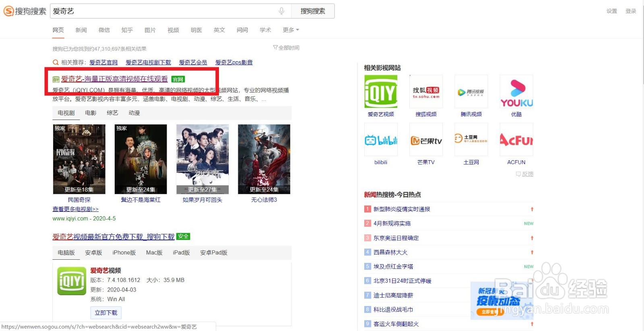Screen dimensions: 644x331
Task: Click 登录 to sign in
Action: 631,11
